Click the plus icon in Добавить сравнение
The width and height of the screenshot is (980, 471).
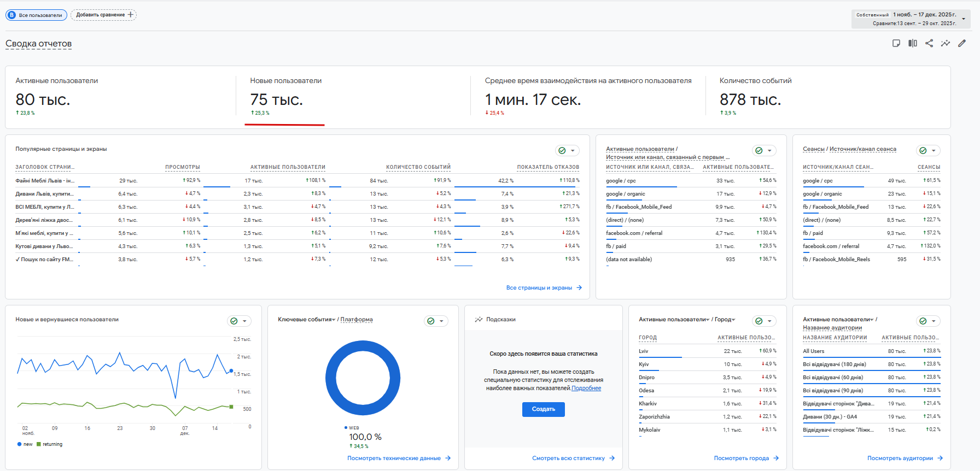click(x=131, y=15)
